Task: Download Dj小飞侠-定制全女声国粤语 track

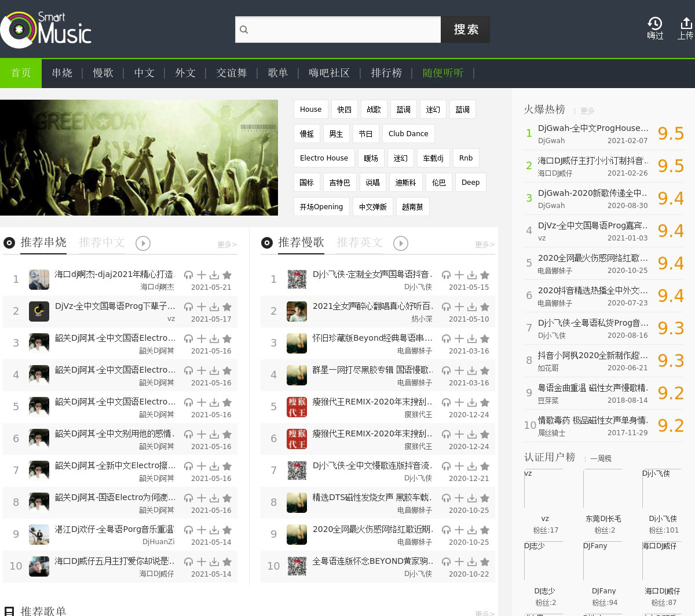Action: (x=472, y=275)
